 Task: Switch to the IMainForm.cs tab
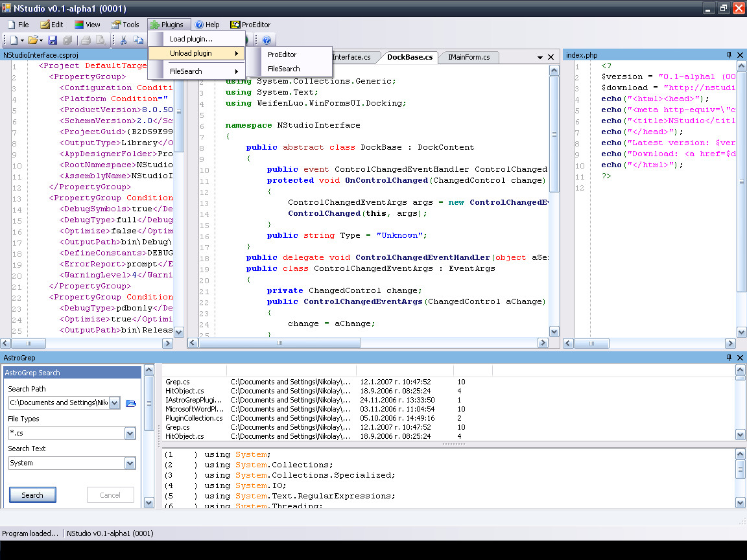(469, 57)
